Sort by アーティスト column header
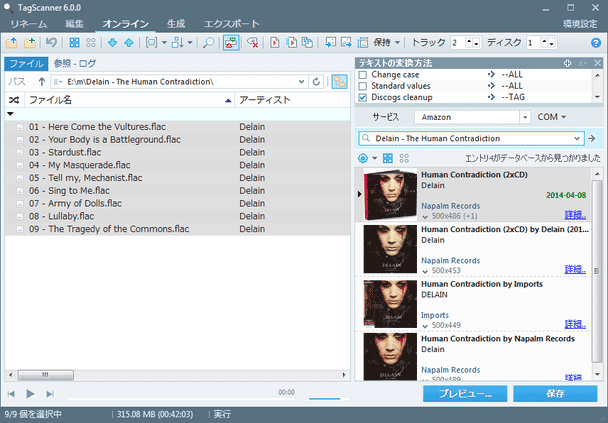The height and width of the screenshot is (423, 608). pyautogui.click(x=292, y=100)
